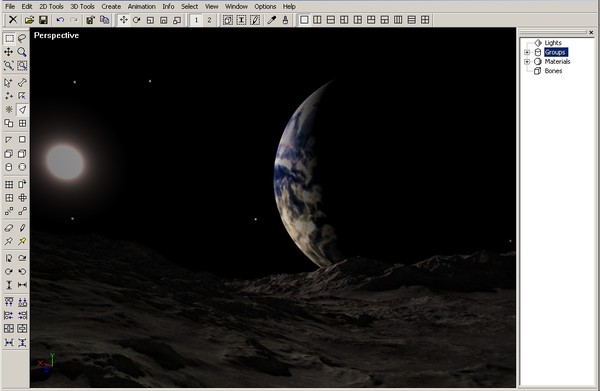The width and height of the screenshot is (600, 391).
Task: Open the File menu
Action: 10,7
